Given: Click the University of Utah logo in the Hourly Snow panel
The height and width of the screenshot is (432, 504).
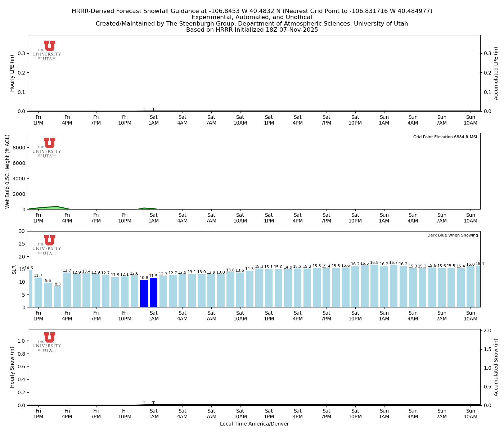Looking at the screenshot, I should (47, 342).
